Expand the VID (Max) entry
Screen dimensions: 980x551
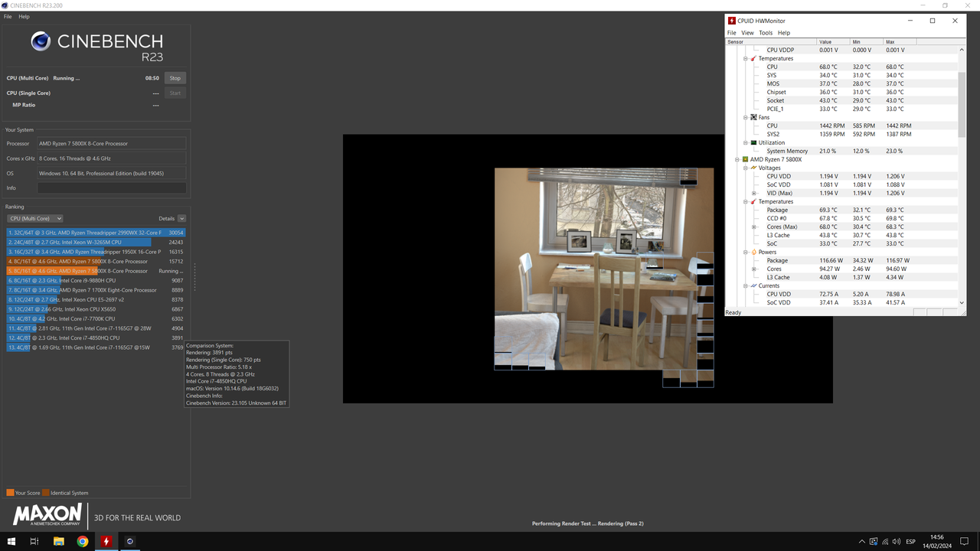(x=754, y=193)
